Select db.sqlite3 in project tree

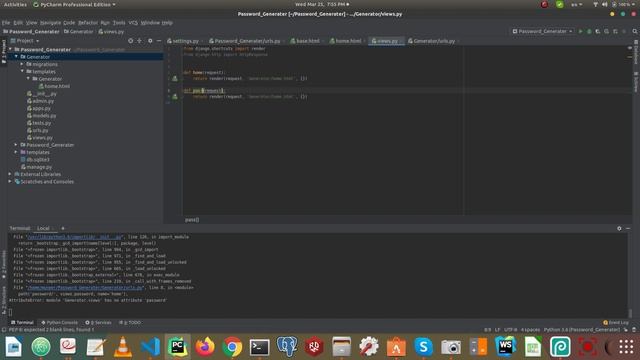point(35,160)
